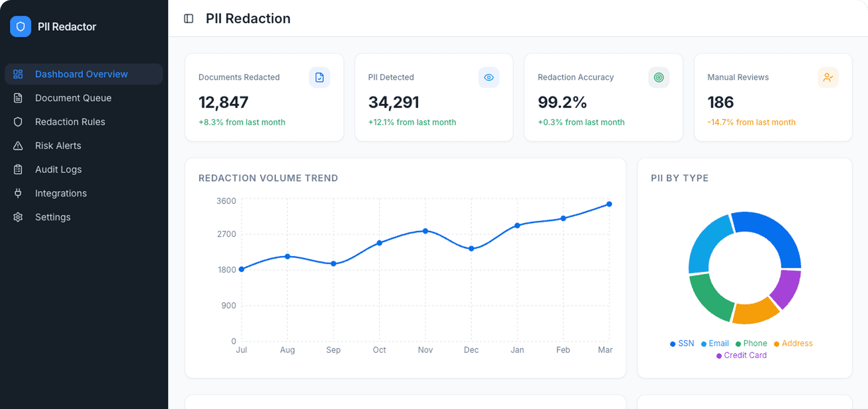The image size is (868, 409).
Task: Open Dashboard Overview in the sidebar
Action: coord(84,74)
